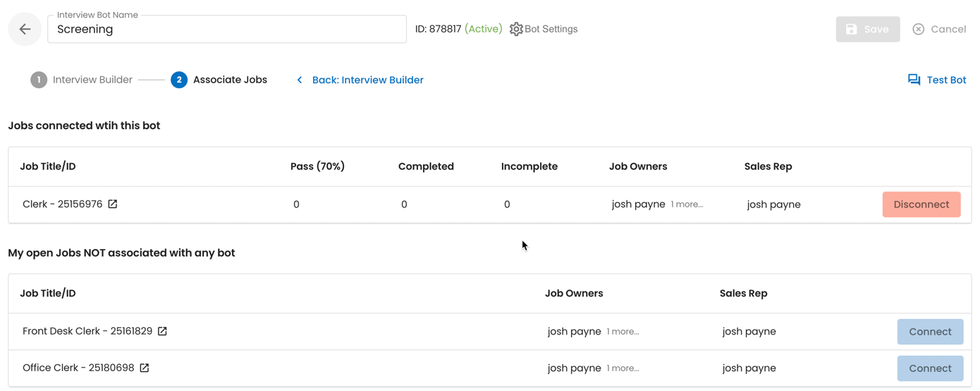The height and width of the screenshot is (391, 980).
Task: Go to step 1 Interview Builder
Action: [x=82, y=80]
